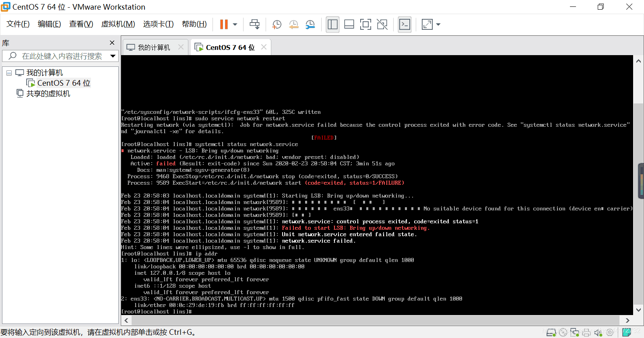Toggle the console view icon
The image size is (644, 338).
[x=405, y=25]
